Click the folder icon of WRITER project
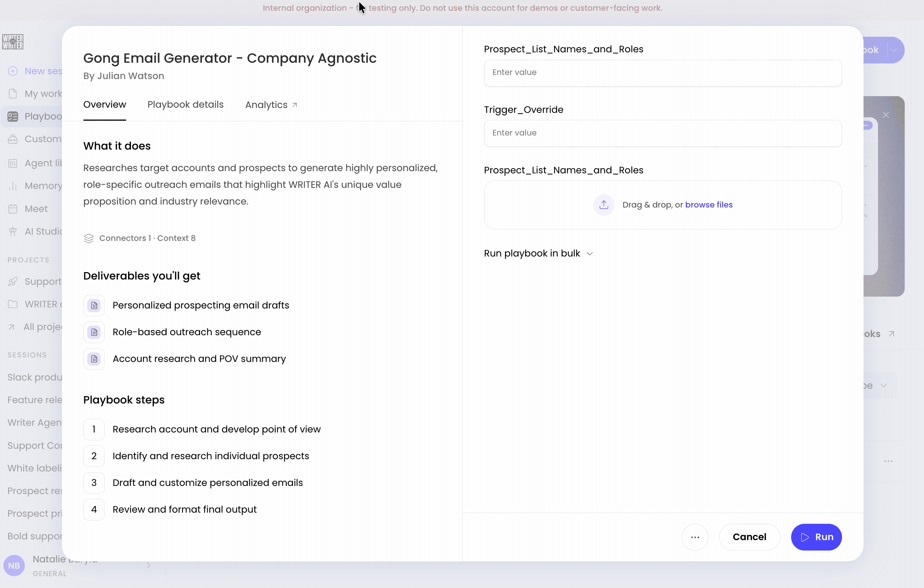This screenshot has height=588, width=924. (x=13, y=304)
